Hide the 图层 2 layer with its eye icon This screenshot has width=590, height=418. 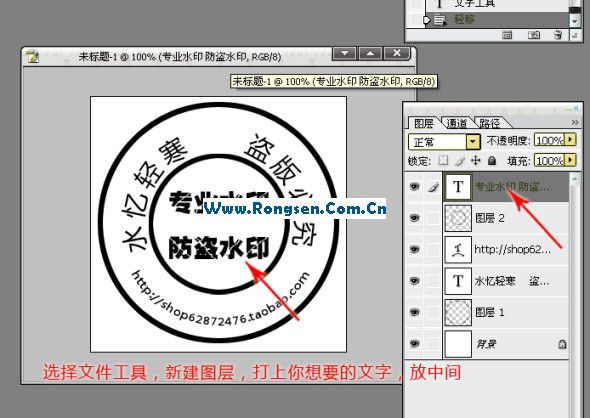414,218
